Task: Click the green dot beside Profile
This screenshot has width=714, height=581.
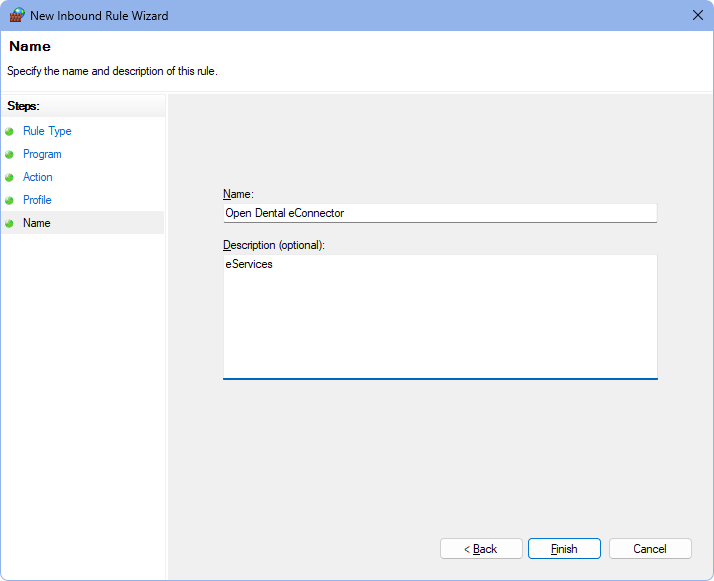Action: pyautogui.click(x=10, y=200)
